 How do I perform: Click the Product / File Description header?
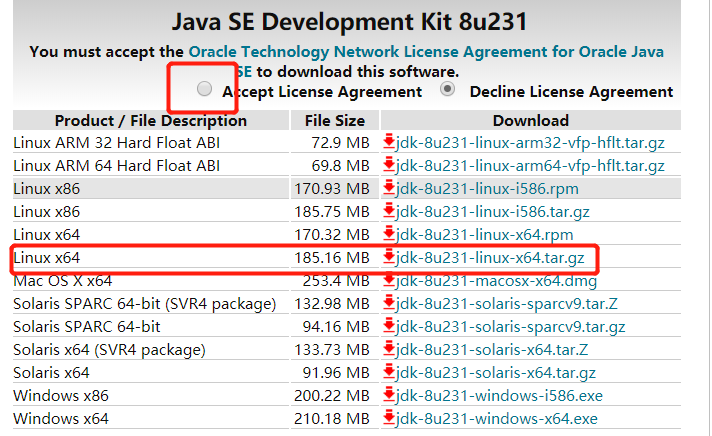(150, 120)
